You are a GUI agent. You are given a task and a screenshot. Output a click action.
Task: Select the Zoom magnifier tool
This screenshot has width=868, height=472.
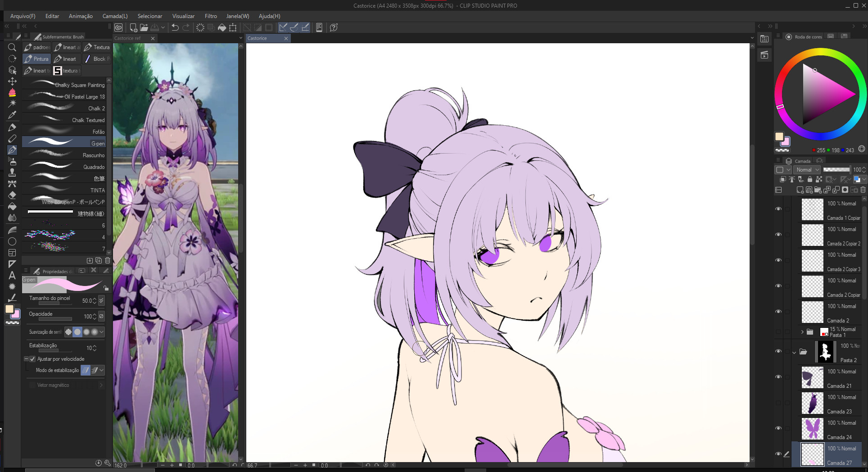point(12,47)
